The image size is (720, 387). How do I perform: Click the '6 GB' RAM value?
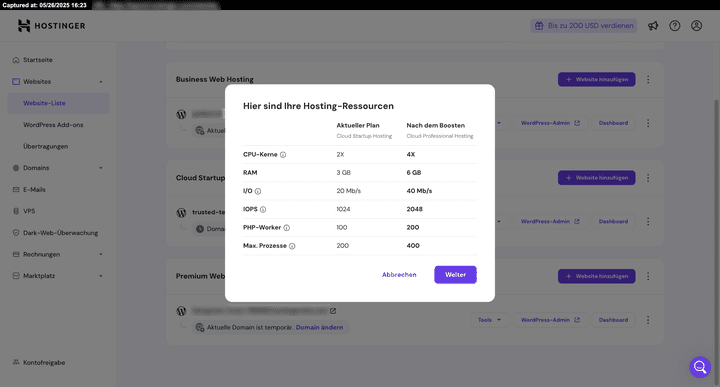[414, 173]
